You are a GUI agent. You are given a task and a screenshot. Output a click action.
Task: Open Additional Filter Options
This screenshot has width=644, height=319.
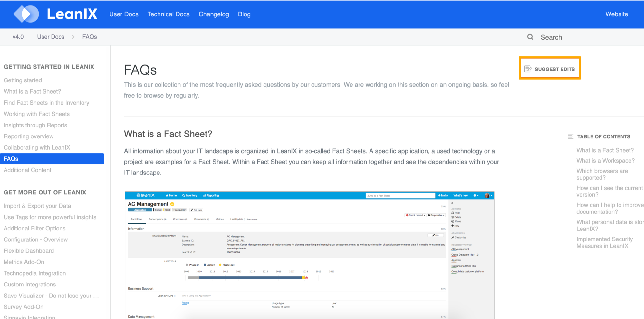pyautogui.click(x=34, y=228)
